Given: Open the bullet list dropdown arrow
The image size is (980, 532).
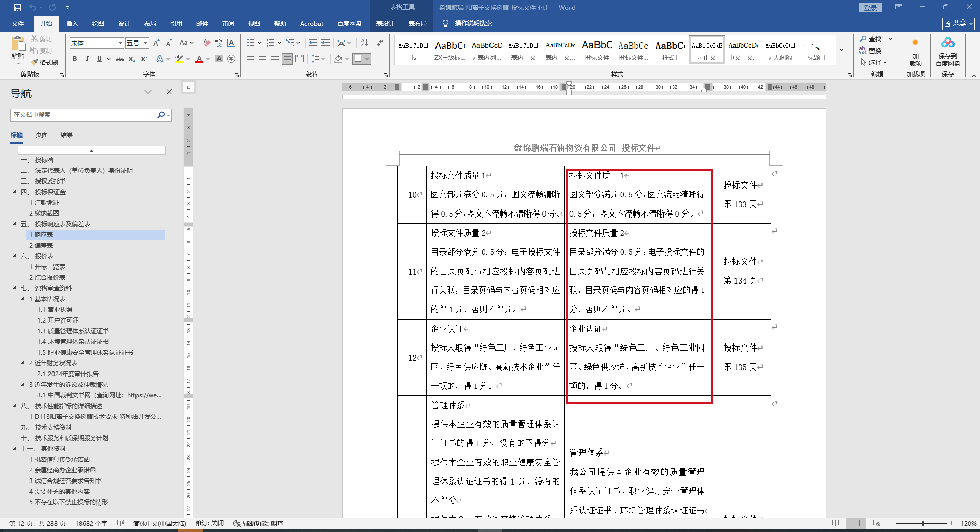Looking at the screenshot, I should point(260,43).
